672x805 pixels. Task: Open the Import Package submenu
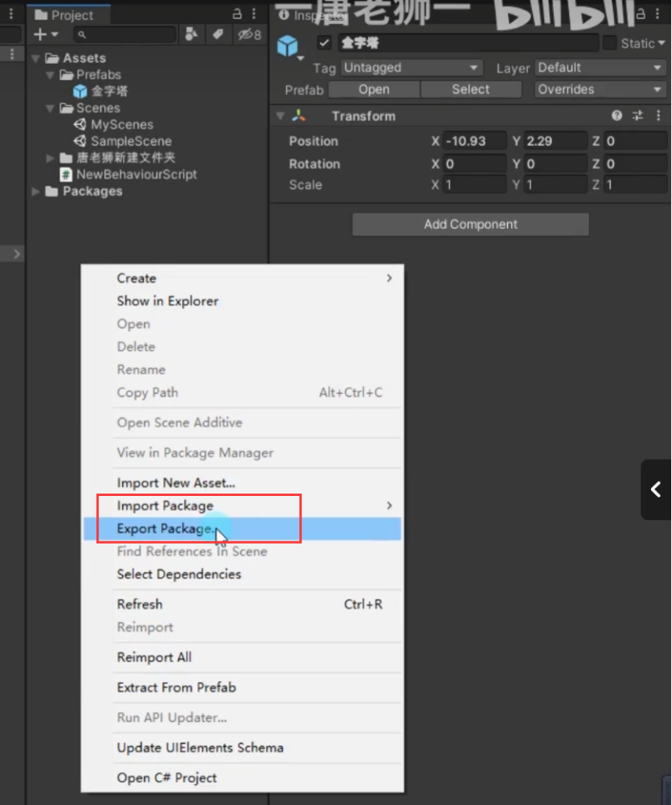[242, 506]
